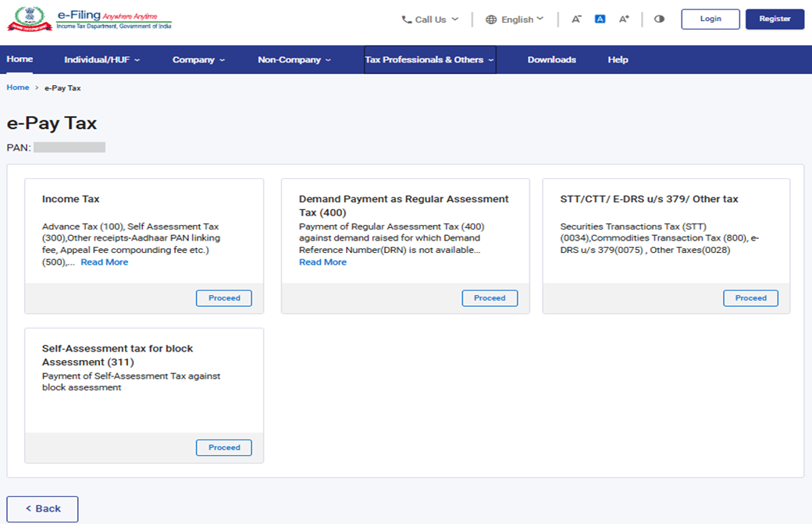Click the Register button
This screenshot has width=812, height=524.
click(775, 20)
